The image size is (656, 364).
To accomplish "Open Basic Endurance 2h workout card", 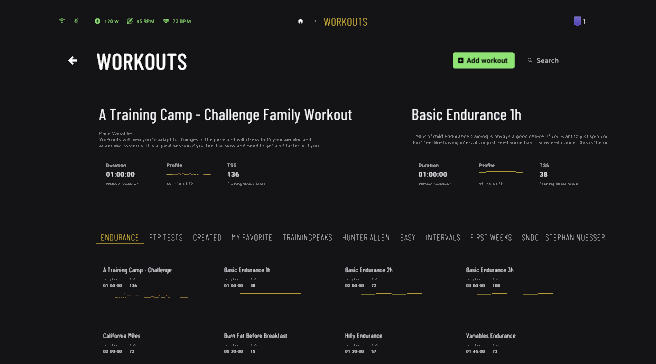I will 384,282.
